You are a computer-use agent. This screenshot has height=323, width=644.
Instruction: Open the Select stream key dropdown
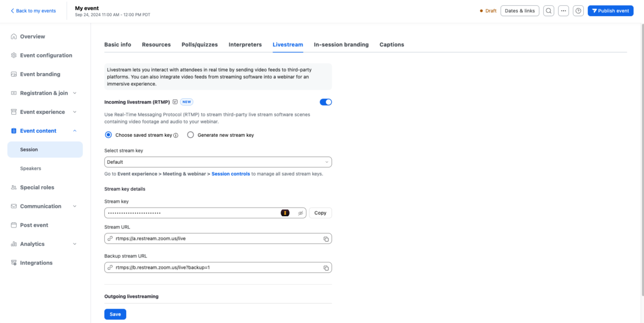click(x=218, y=161)
